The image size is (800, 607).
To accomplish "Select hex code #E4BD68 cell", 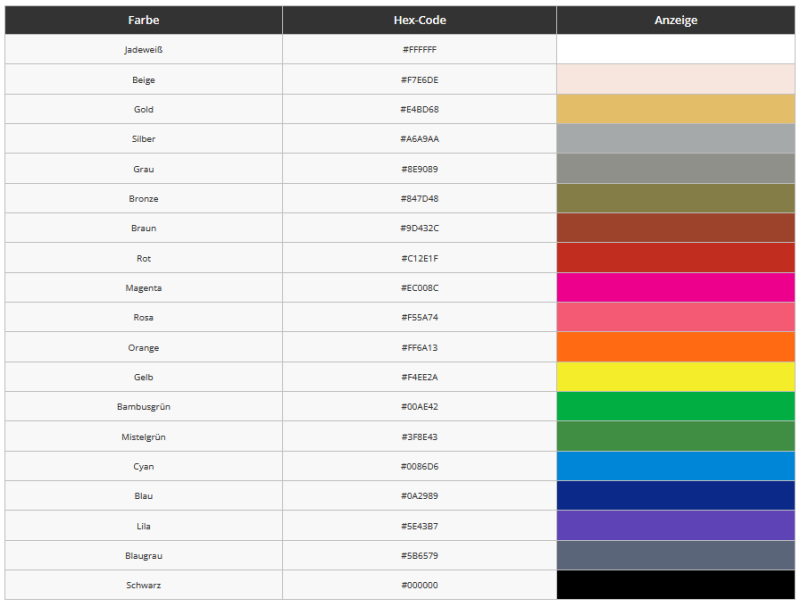I will (420, 109).
